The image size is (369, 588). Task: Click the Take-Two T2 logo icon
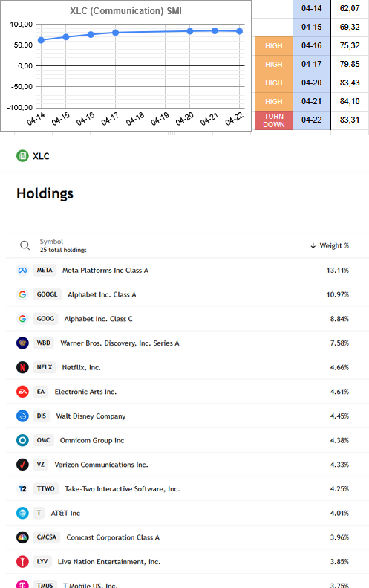(x=22, y=489)
